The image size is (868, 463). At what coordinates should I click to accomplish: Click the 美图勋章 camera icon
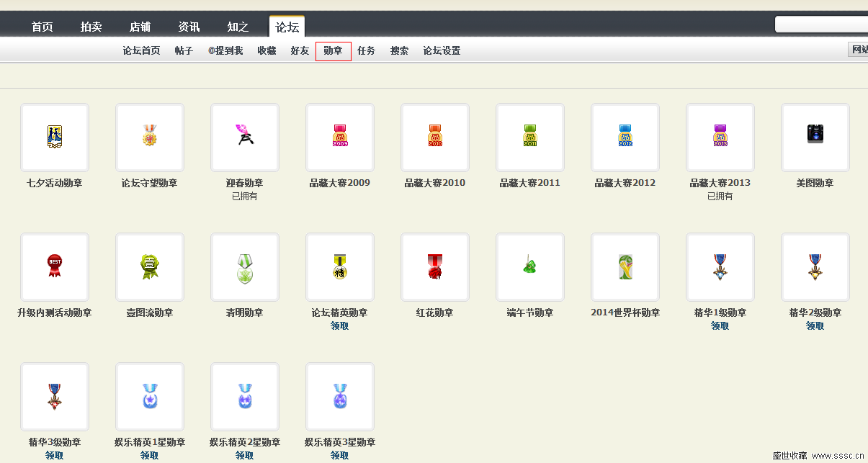click(x=815, y=135)
